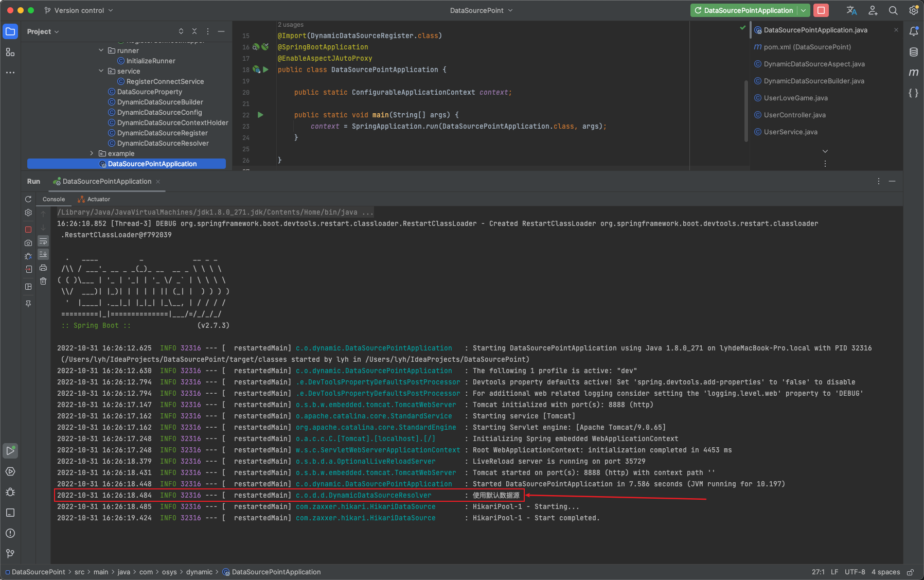The width and height of the screenshot is (924, 580).
Task: Open the DataSourcePoint project name dropdown
Action: (x=481, y=10)
